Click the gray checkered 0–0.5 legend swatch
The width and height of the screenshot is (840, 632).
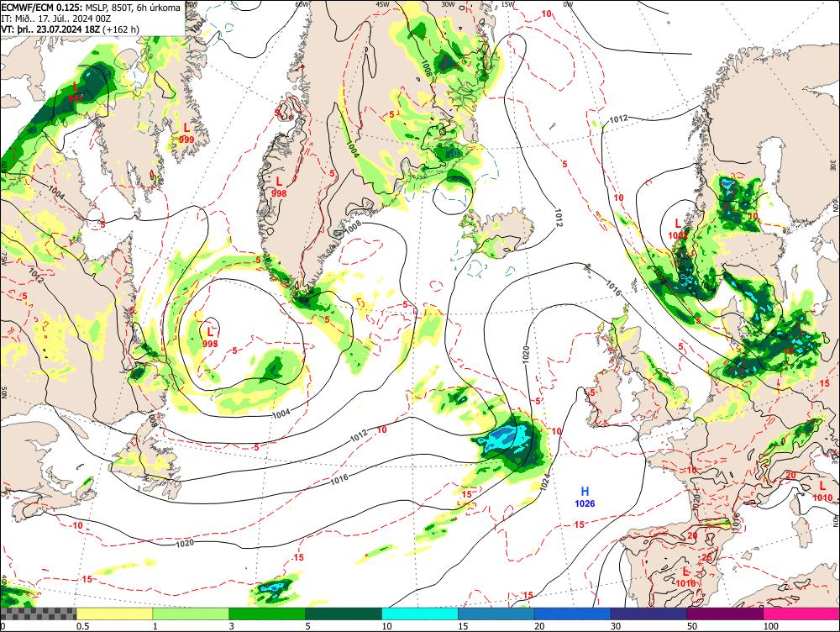[38, 614]
